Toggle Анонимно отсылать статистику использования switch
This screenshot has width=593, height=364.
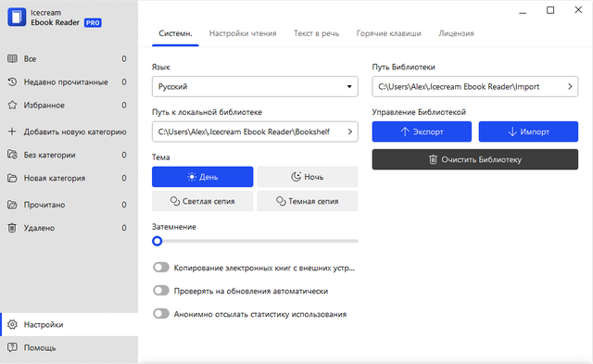pyautogui.click(x=161, y=314)
